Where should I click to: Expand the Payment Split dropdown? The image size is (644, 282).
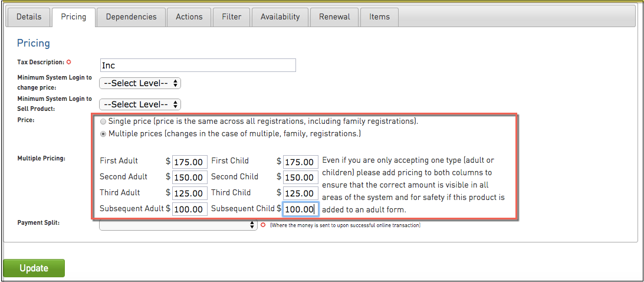[x=178, y=225]
